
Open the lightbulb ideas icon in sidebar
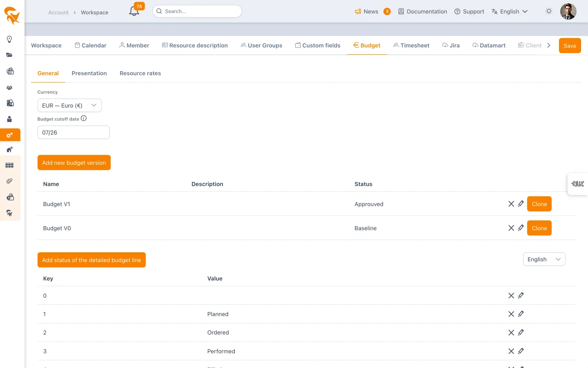click(9, 39)
